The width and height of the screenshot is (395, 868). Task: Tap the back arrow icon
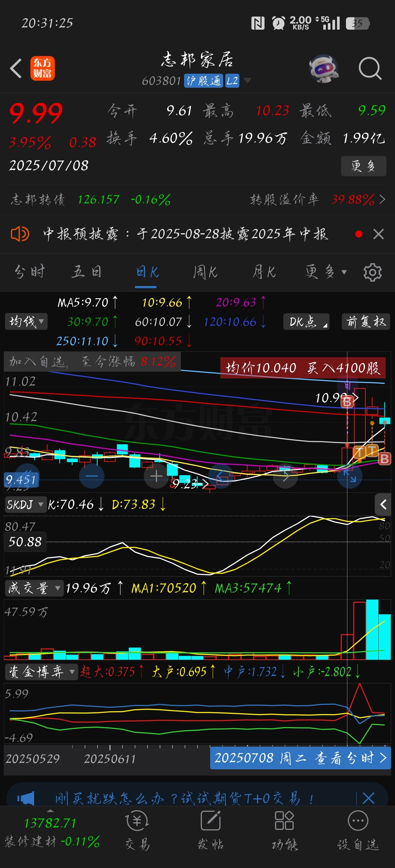16,68
